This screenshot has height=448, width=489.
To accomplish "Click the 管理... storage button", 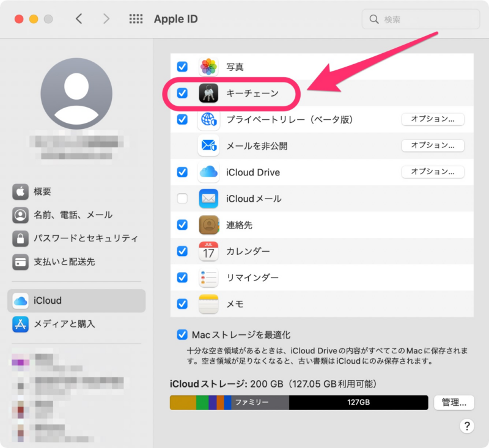I will (454, 403).
